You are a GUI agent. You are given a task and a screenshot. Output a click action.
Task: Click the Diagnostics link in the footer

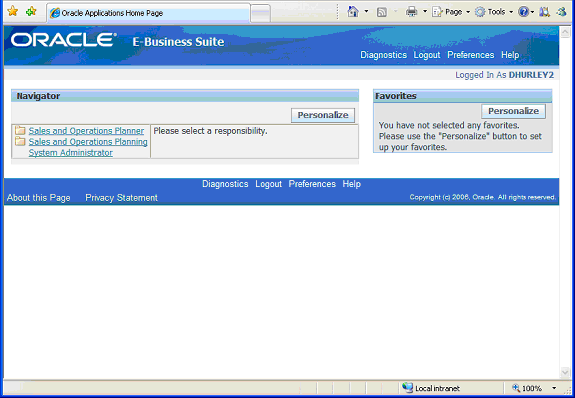(225, 184)
